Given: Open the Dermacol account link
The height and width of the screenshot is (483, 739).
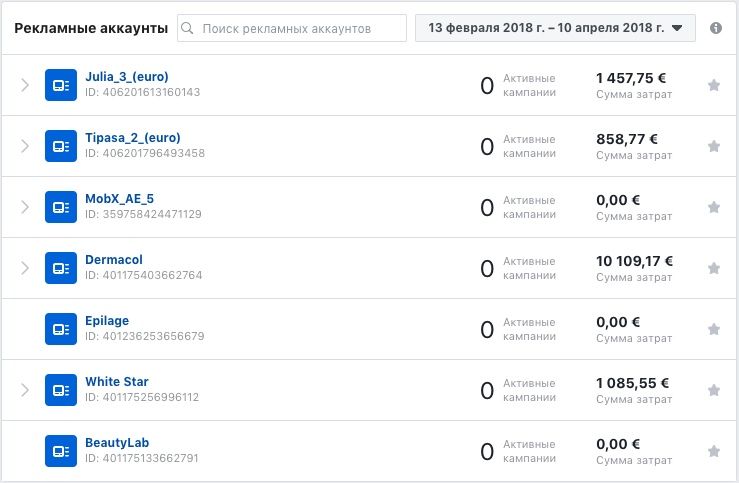Looking at the screenshot, I should click(x=114, y=260).
